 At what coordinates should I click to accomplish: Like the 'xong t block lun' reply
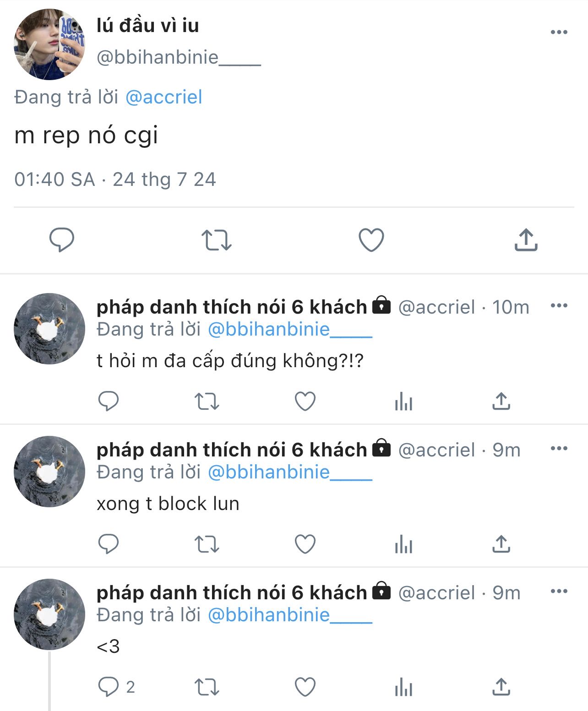(305, 544)
